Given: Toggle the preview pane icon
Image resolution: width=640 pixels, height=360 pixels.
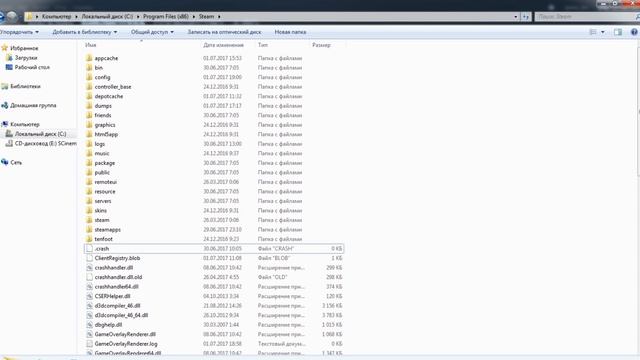Looking at the screenshot, I should pyautogui.click(x=618, y=32).
